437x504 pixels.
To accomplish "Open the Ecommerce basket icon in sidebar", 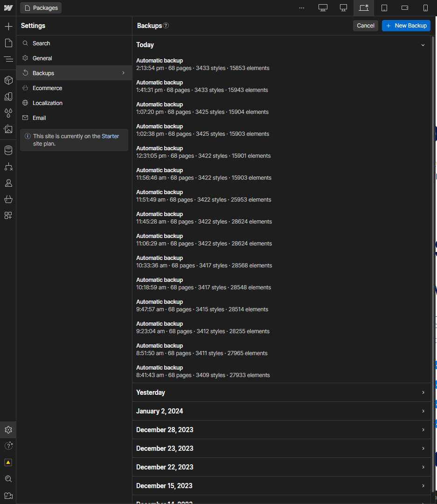I will 8,199.
